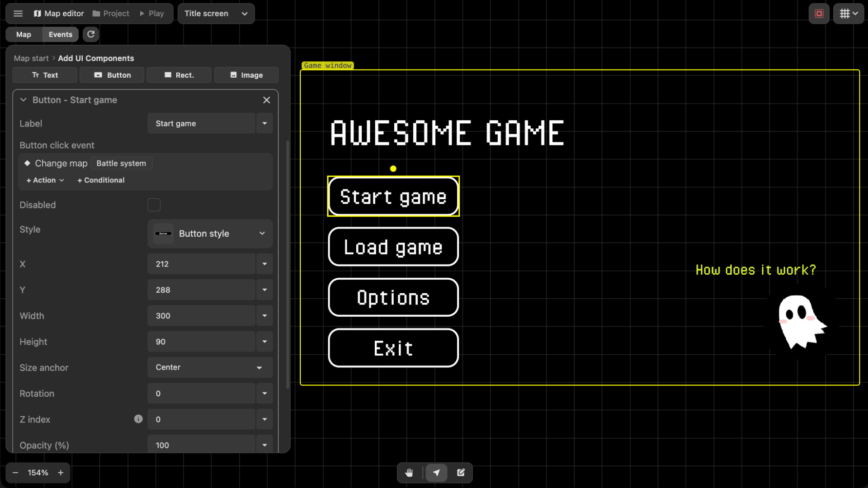Select the pencil edit tool

[461, 473]
